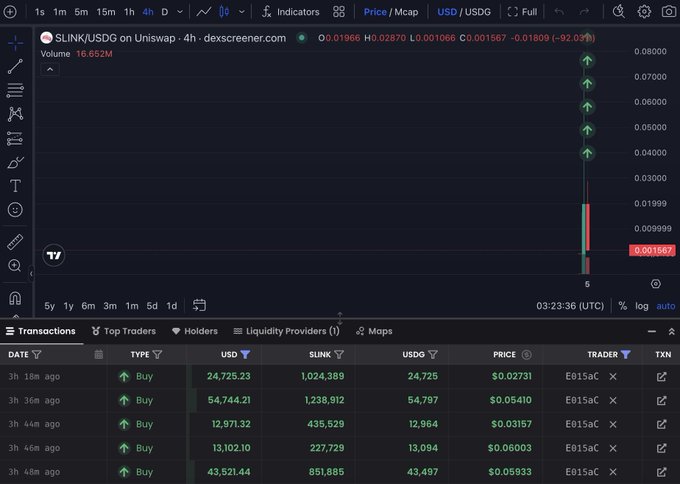The image size is (680, 484).
Task: Switch chart to Price mode
Action: pos(375,12)
